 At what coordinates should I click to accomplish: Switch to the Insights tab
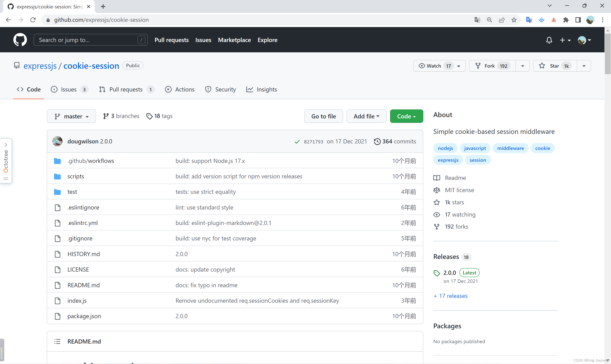[x=261, y=89]
